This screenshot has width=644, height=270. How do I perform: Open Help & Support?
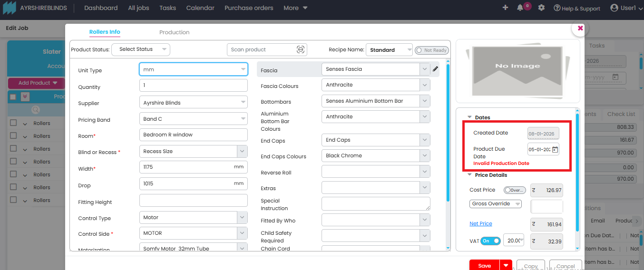[576, 9]
